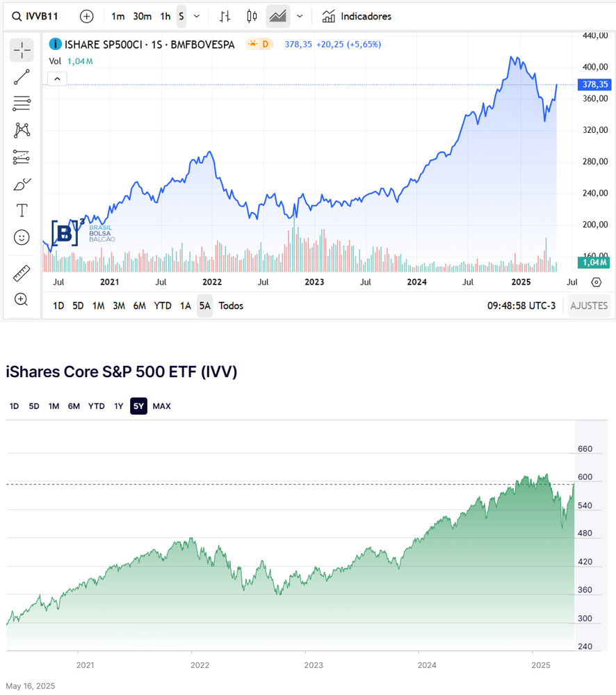Click the add symbol plus icon
Image resolution: width=616 pixels, height=695 pixels.
[x=86, y=16]
